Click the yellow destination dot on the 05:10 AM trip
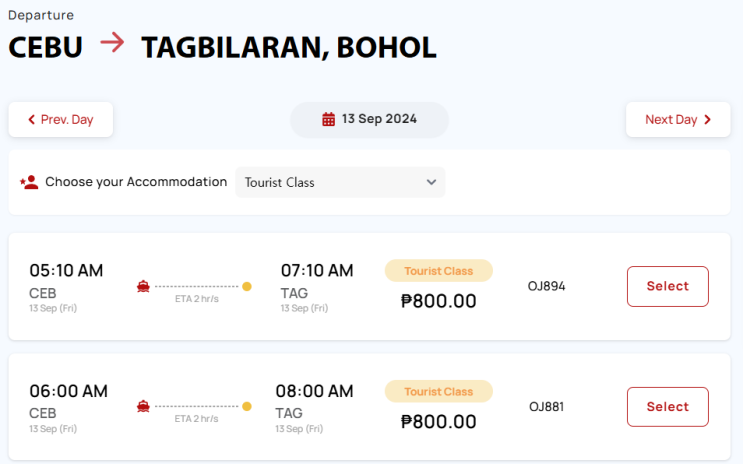Screen dimensions: 743x464 pyautogui.click(x=247, y=286)
